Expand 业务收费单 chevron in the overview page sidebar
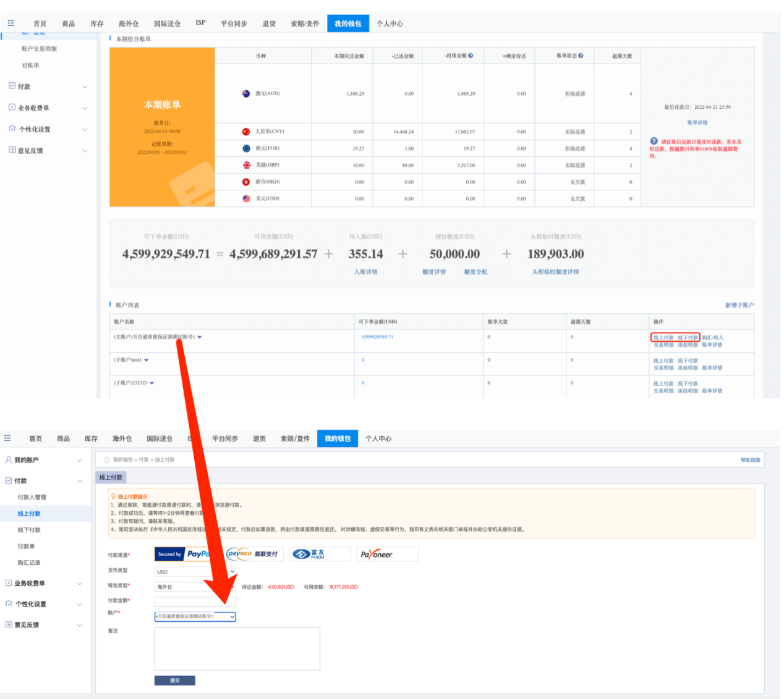The width and height of the screenshot is (784, 699). 85,108
